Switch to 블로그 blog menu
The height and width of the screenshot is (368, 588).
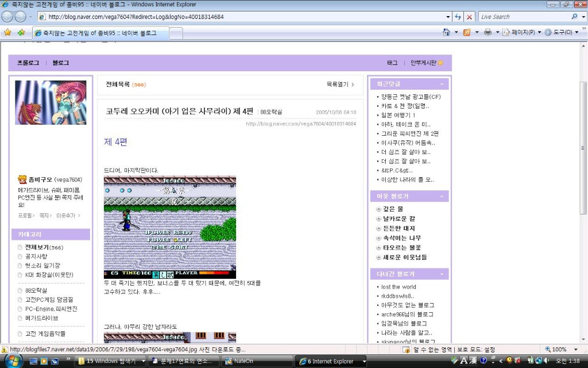[60, 63]
